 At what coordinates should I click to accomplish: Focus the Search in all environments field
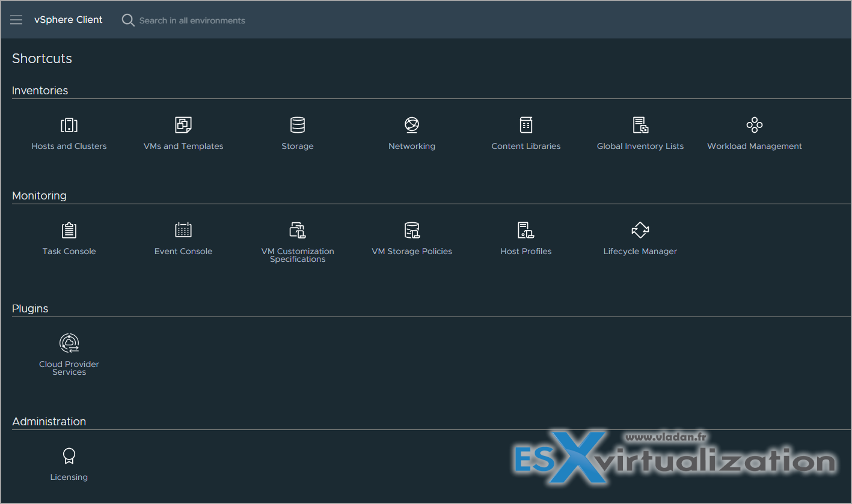click(192, 20)
